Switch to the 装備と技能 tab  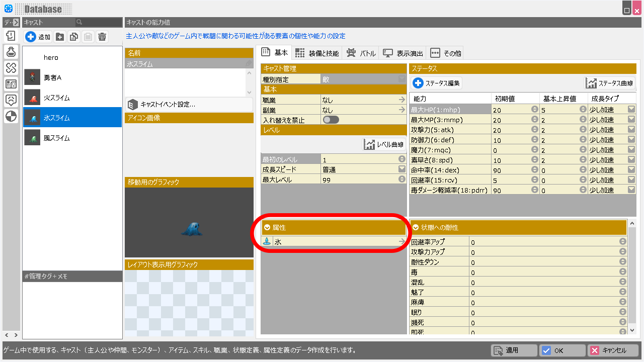pyautogui.click(x=317, y=53)
